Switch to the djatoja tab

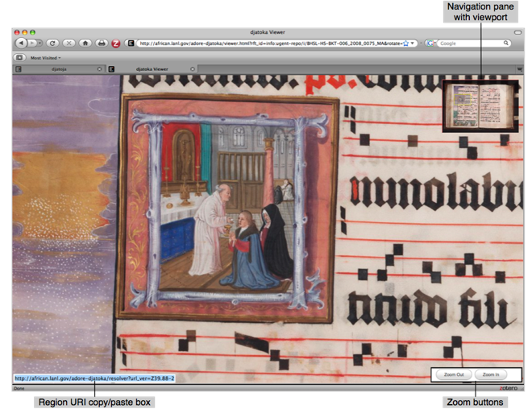pyautogui.click(x=59, y=69)
